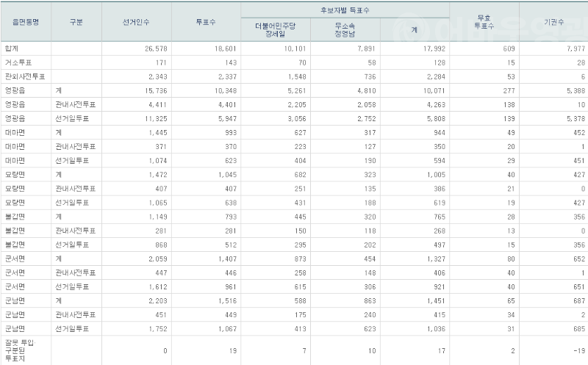588x365 pixels.
Task: Click the 무소속 정영남 candidate header
Action: (x=344, y=29)
